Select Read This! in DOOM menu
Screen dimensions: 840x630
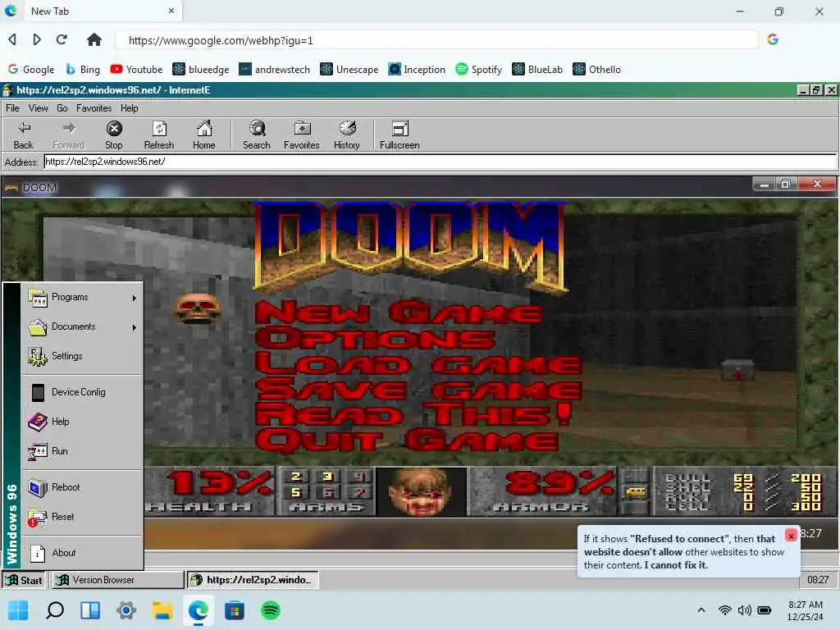click(413, 415)
